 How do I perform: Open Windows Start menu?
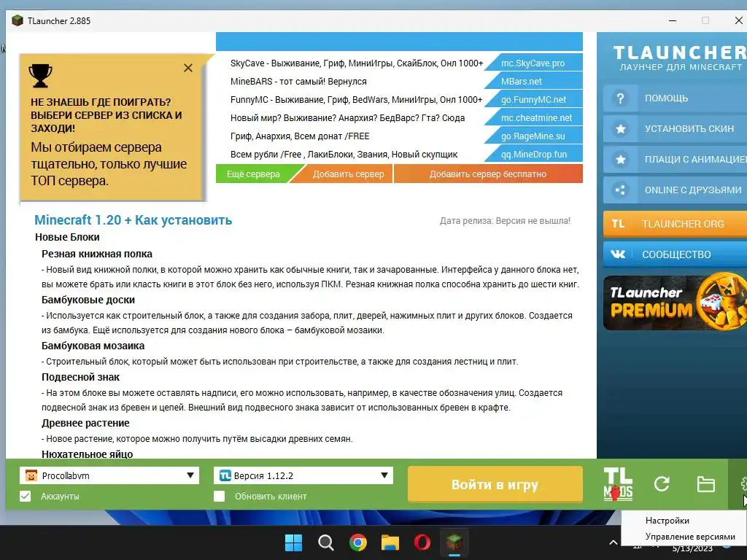tap(293, 542)
